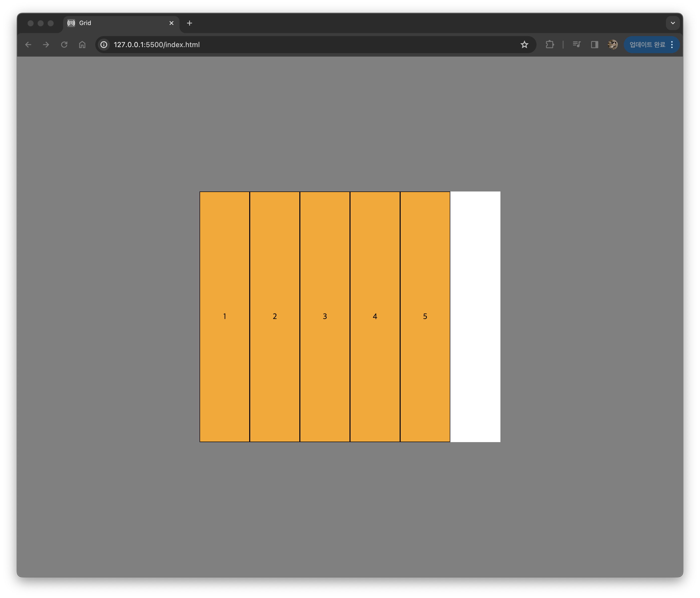Screen dimensions: 700x598
Task: Close the Grid tab
Action: click(171, 23)
